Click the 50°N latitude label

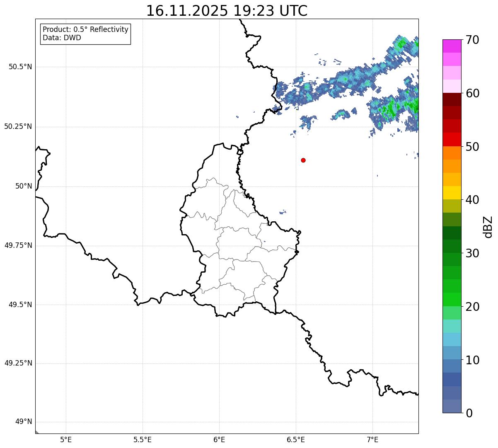24,186
